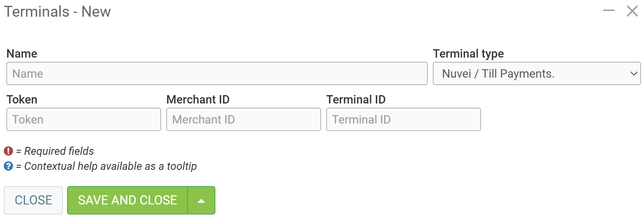
Task: Click the Terminal type label
Action: tap(468, 54)
